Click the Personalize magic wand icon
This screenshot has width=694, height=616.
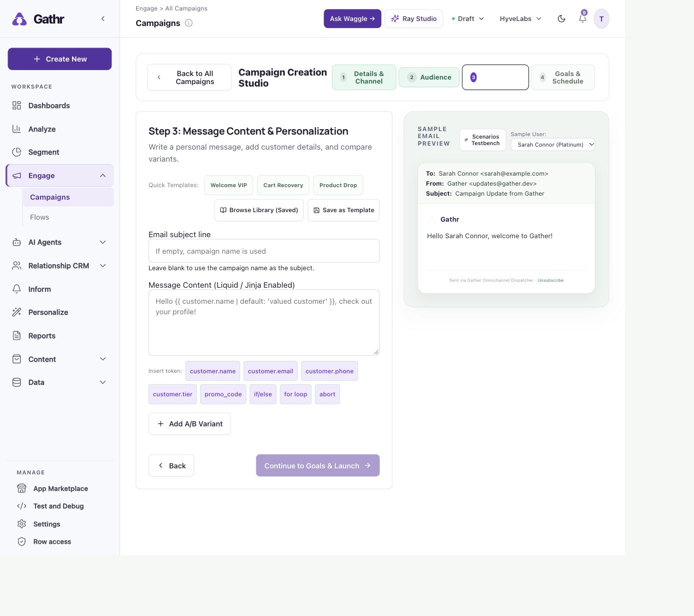[17, 312]
